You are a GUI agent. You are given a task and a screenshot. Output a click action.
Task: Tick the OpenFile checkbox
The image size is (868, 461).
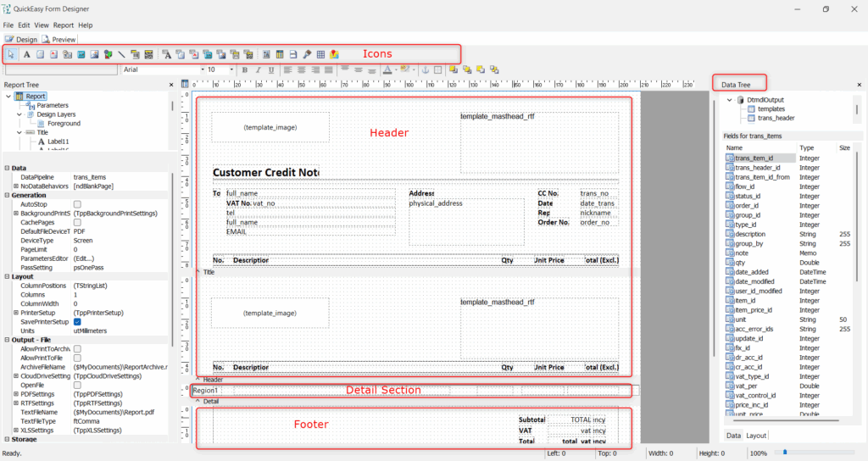click(77, 384)
